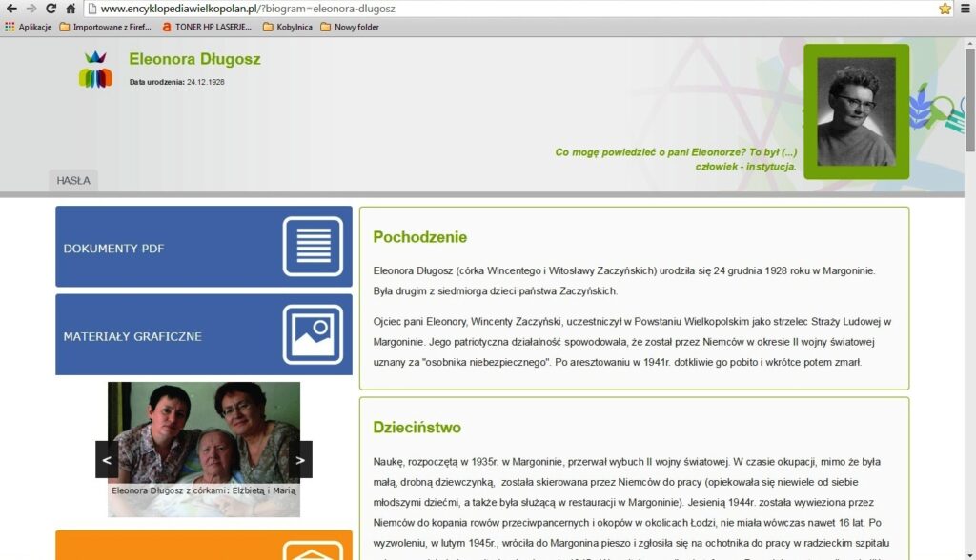Open the Nowy folder bookmark folder

coord(350,27)
